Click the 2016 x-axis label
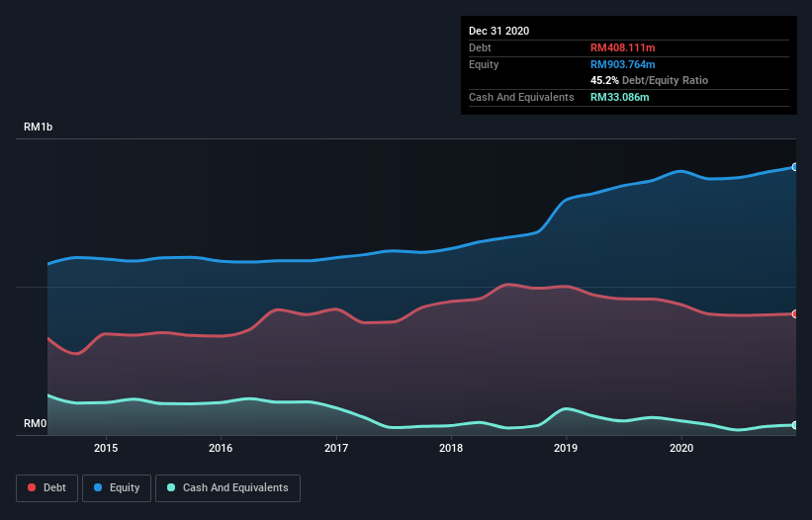 click(221, 448)
